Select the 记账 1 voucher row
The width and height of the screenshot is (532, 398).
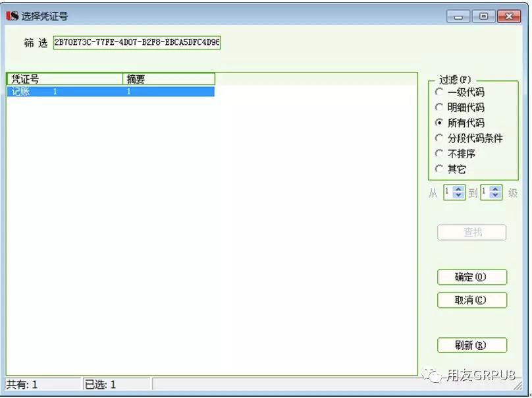coord(111,92)
